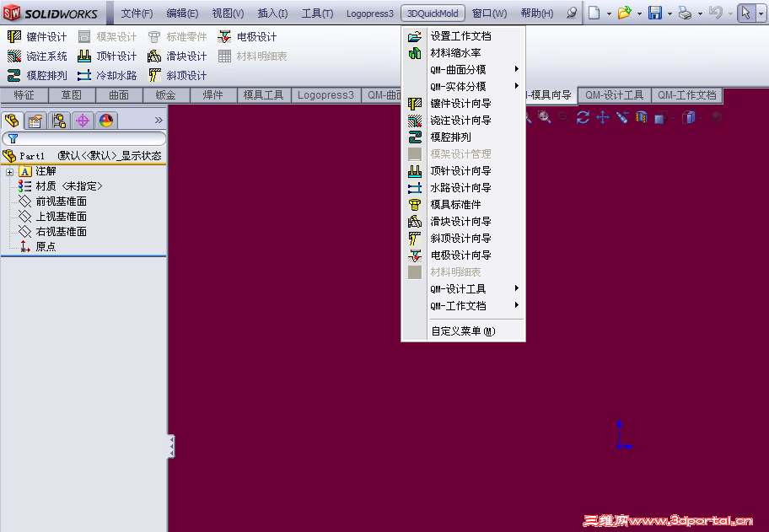Screen dimensions: 769x532
Task: Open the DimXpertManager tab icon
Action: (x=83, y=120)
